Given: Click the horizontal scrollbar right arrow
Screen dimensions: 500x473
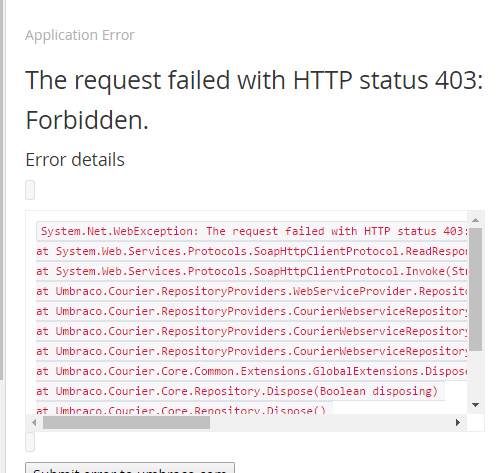Looking at the screenshot, I should (458, 422).
